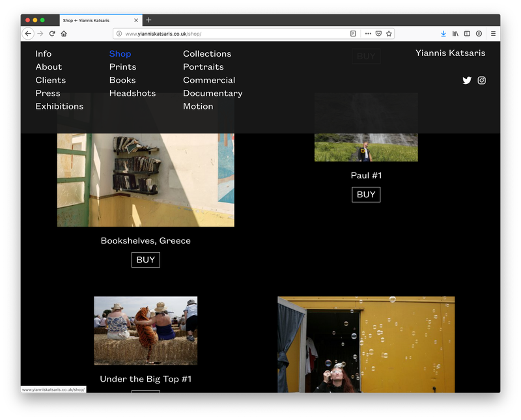Visit the Instagram profile

pyautogui.click(x=481, y=80)
